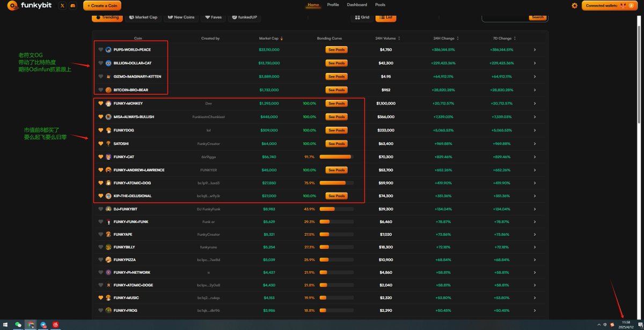
Task: Open the Profile nav item
Action: [333, 5]
